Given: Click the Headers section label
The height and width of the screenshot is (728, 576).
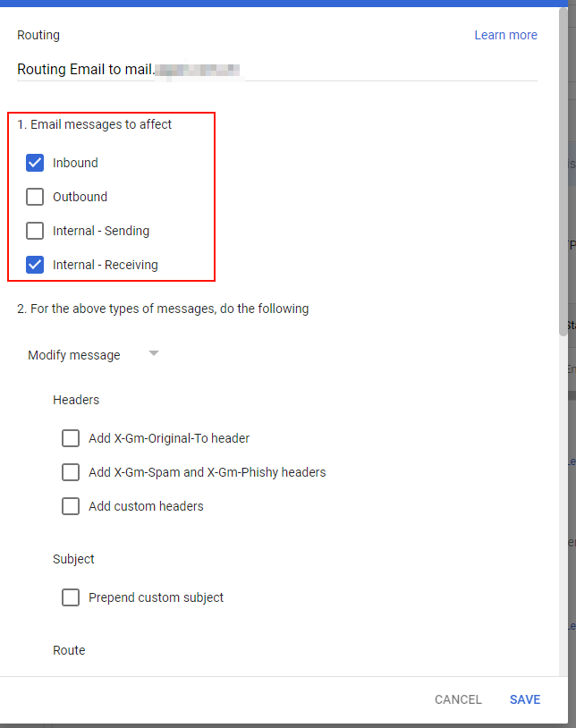Looking at the screenshot, I should point(76,400).
